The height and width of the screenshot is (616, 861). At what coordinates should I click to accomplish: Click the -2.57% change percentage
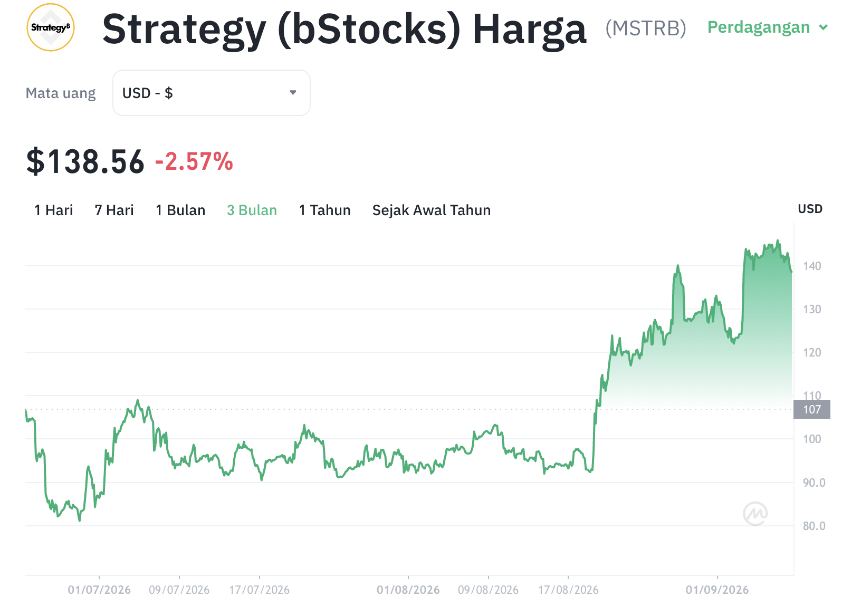click(194, 162)
